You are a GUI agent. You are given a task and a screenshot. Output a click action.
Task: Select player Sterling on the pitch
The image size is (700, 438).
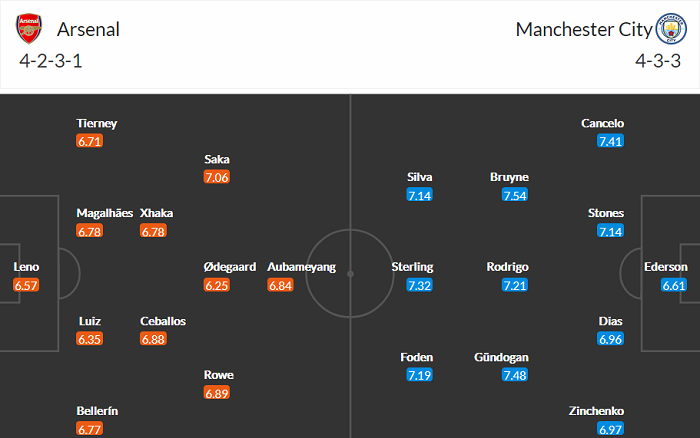coord(412,267)
